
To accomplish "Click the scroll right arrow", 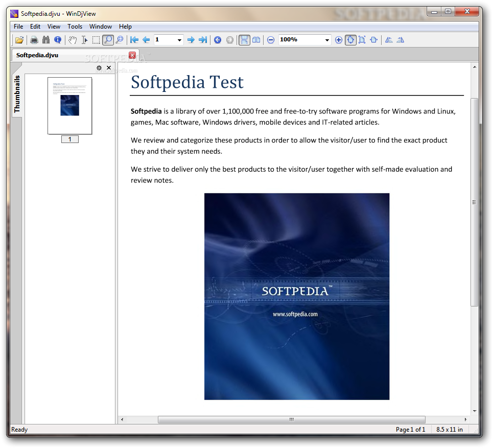I will [x=465, y=419].
